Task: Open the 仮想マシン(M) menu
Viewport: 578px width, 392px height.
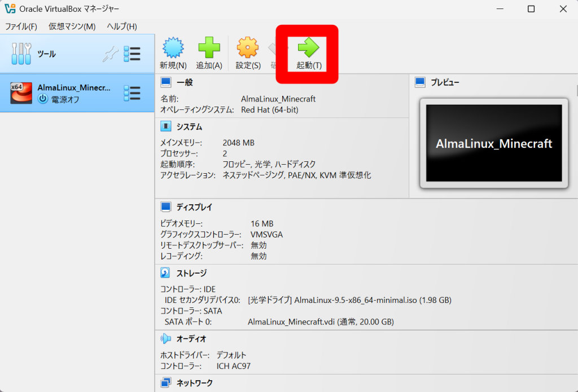Action: (72, 27)
